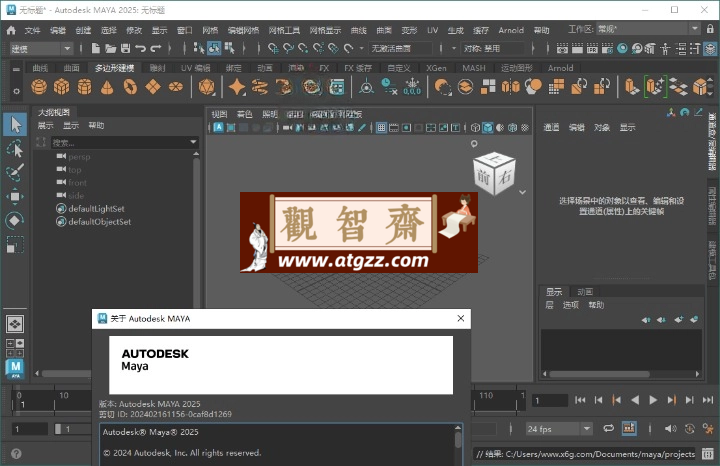
Task: Create a polygon cube from shelf
Action: pos(62,86)
